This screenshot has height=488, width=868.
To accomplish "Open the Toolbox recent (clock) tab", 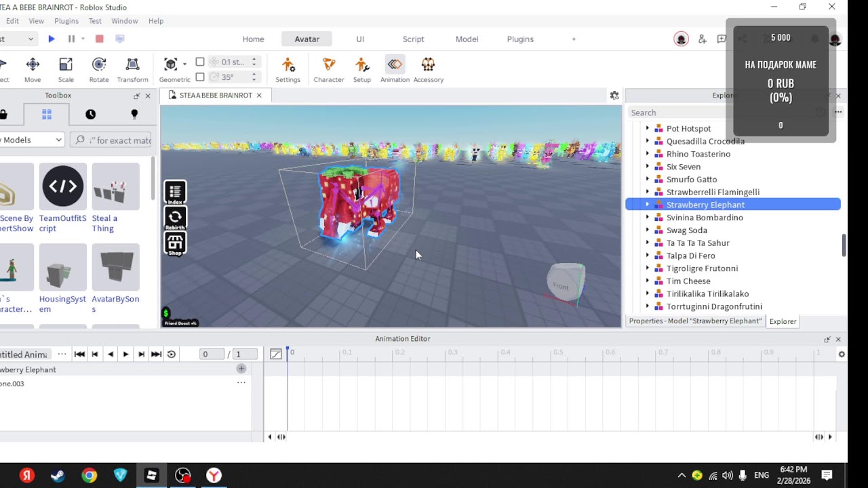I will (x=90, y=115).
